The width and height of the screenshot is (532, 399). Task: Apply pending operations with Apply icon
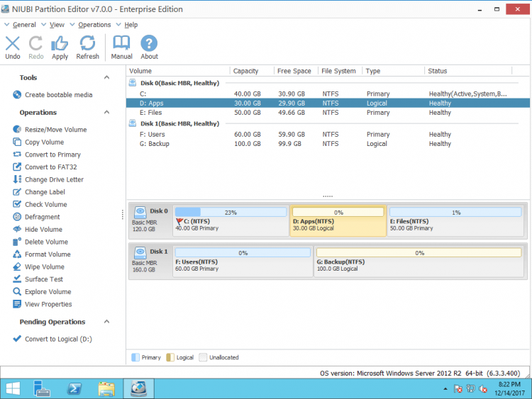(60, 47)
